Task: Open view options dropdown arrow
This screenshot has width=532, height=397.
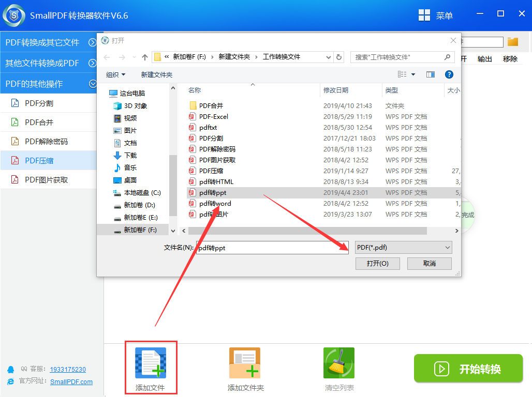Action: [x=413, y=74]
